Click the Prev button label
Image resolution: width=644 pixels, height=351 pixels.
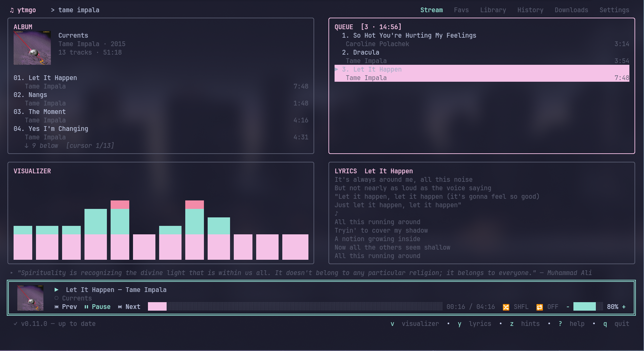[70, 307]
